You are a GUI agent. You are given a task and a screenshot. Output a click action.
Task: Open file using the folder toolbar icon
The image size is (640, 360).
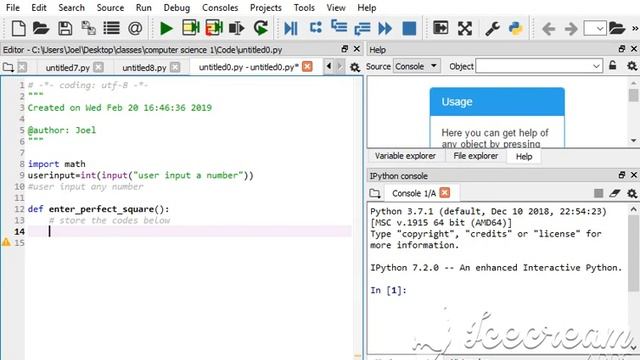point(41,29)
